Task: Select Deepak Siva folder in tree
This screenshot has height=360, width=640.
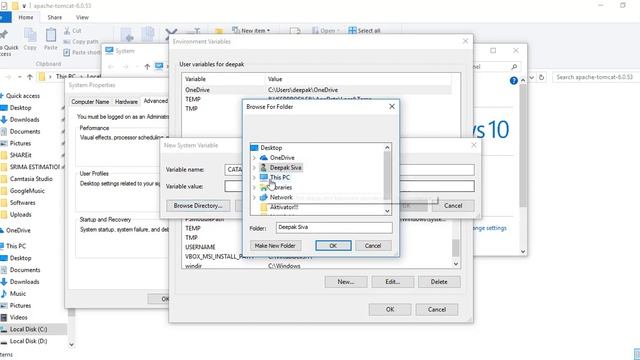Action: point(285,168)
